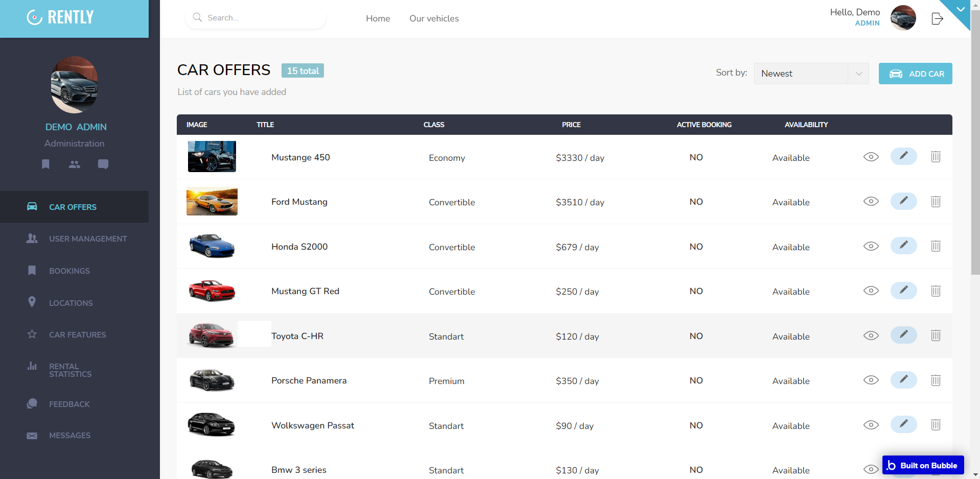The image size is (980, 479).
Task: View the Bmw 3 series offer via eye icon
Action: coord(871,469)
